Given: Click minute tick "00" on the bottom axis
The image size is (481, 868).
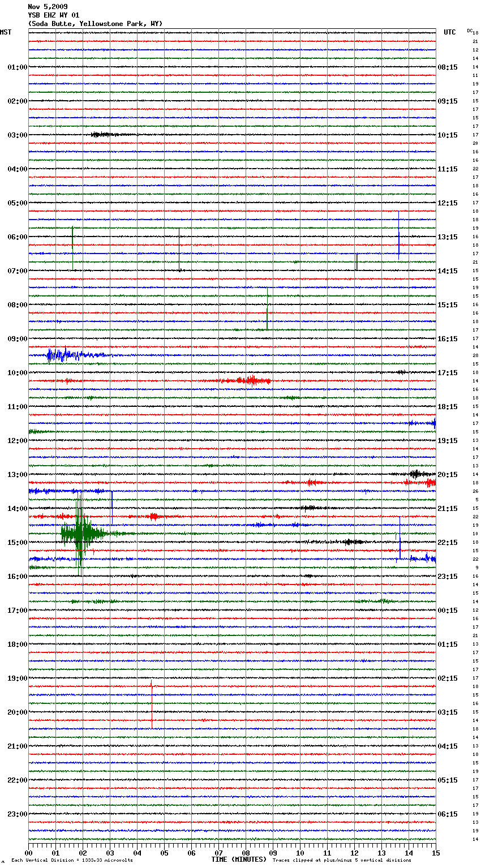Looking at the screenshot, I should click(x=28, y=853).
